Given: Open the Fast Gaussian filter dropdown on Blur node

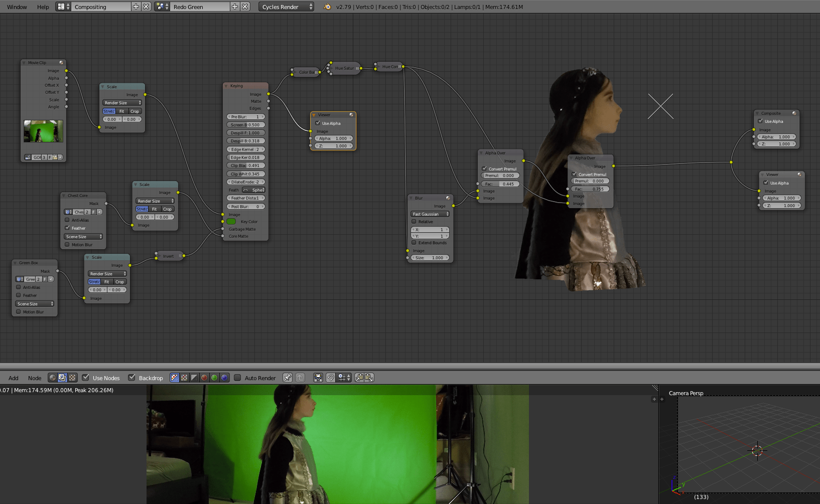Looking at the screenshot, I should (x=430, y=214).
